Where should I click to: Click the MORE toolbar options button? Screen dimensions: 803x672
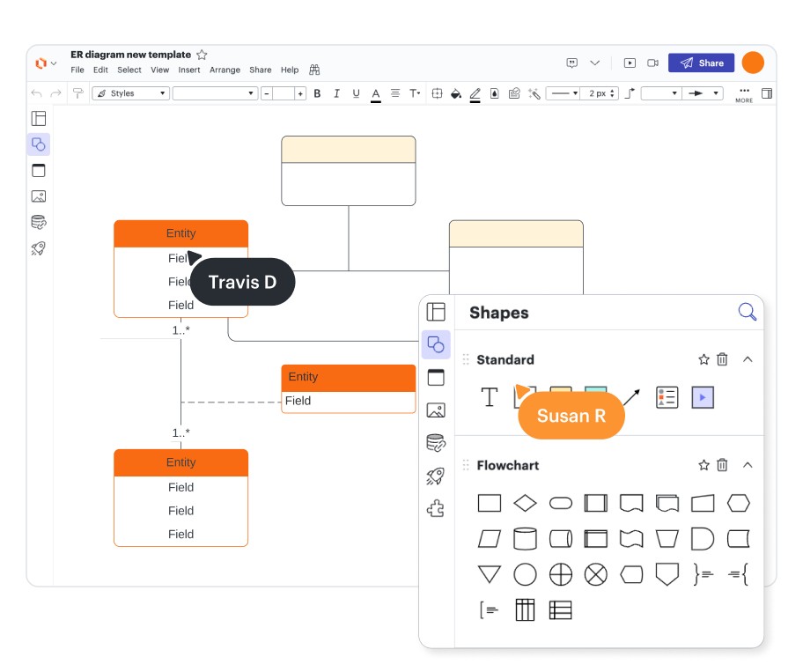[744, 93]
